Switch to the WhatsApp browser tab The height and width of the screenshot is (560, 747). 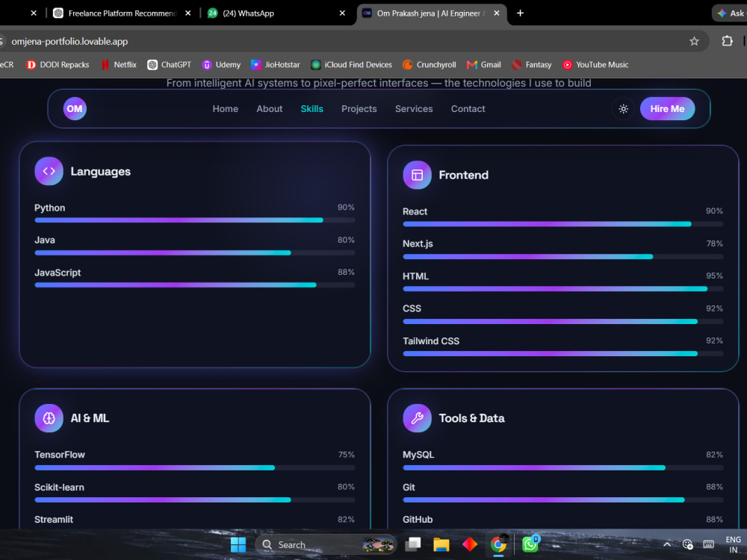276,13
